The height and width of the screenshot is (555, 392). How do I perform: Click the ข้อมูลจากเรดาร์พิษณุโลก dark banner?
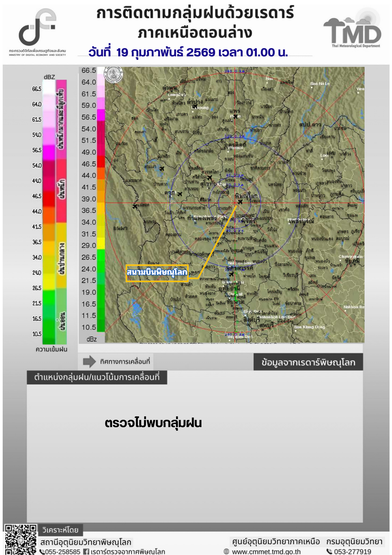coord(308,362)
